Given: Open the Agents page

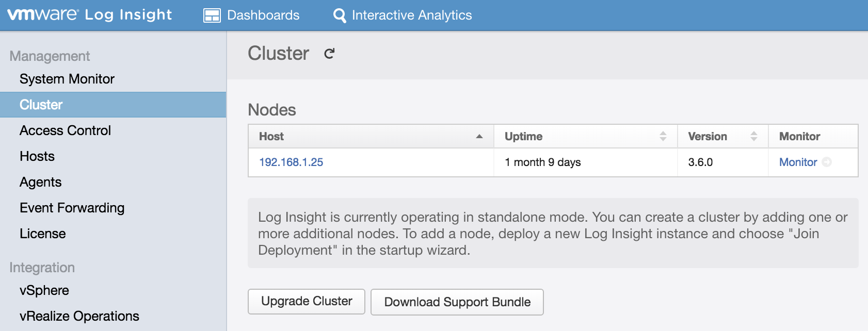Looking at the screenshot, I should point(40,182).
